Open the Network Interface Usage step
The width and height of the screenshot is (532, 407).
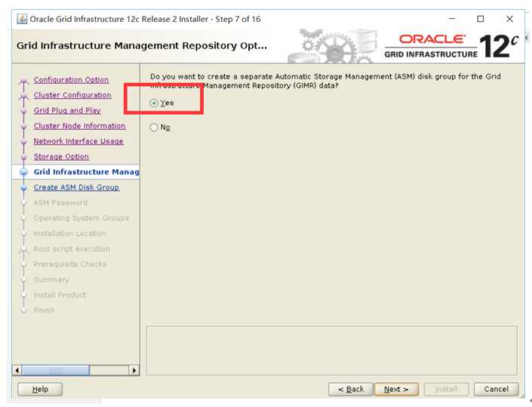point(78,141)
